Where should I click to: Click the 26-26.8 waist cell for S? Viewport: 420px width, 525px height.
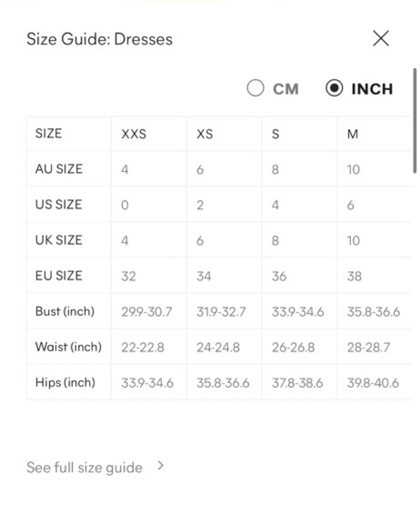(293, 347)
